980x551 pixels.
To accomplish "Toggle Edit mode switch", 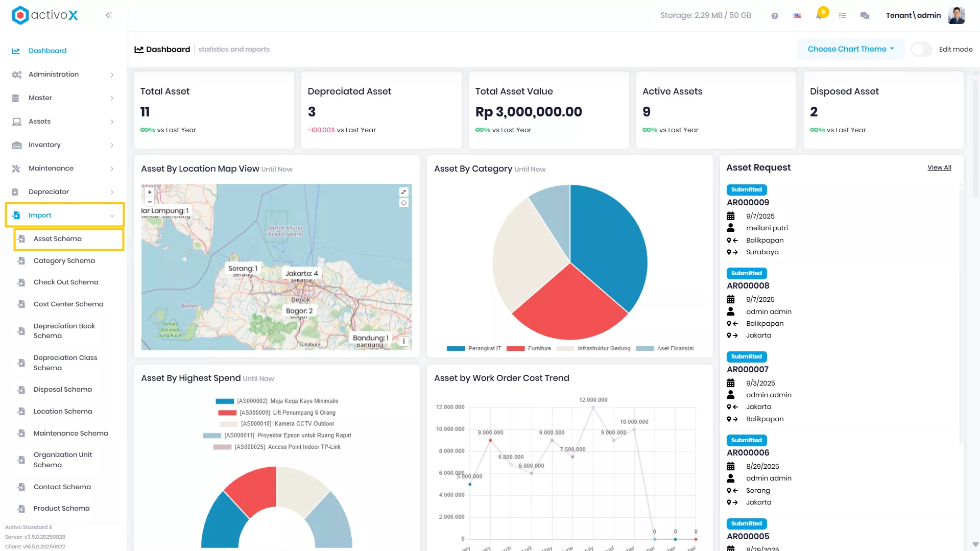I will pos(922,50).
